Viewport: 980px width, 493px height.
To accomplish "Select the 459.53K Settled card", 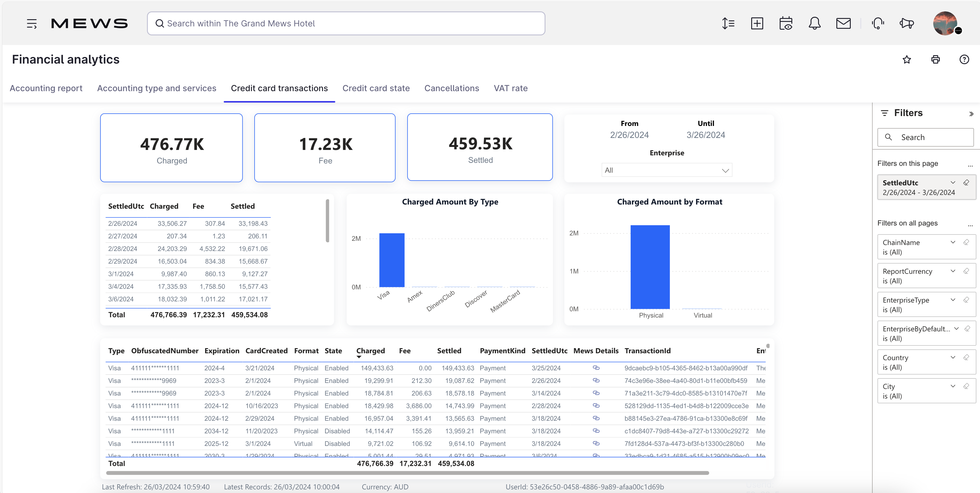I will [480, 147].
